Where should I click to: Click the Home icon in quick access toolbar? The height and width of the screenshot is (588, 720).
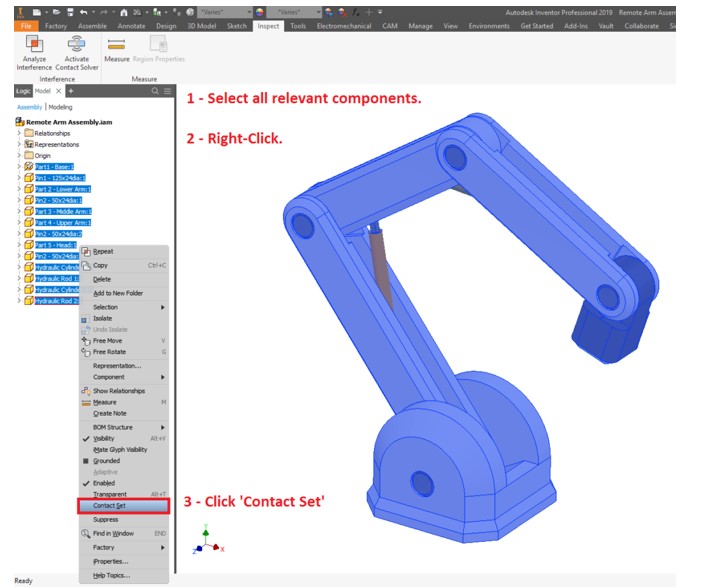(x=125, y=12)
